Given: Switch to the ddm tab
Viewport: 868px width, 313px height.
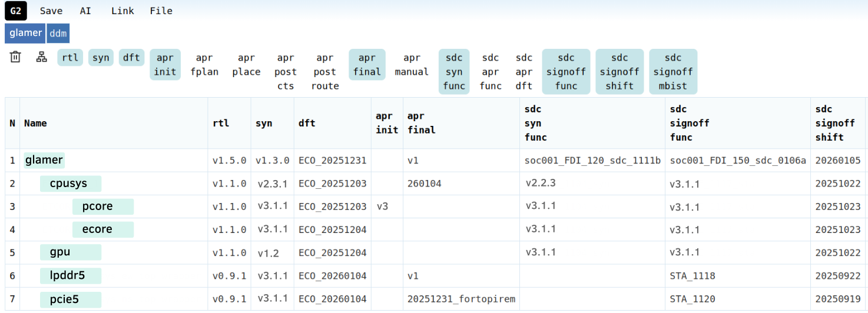Looking at the screenshot, I should point(58,33).
